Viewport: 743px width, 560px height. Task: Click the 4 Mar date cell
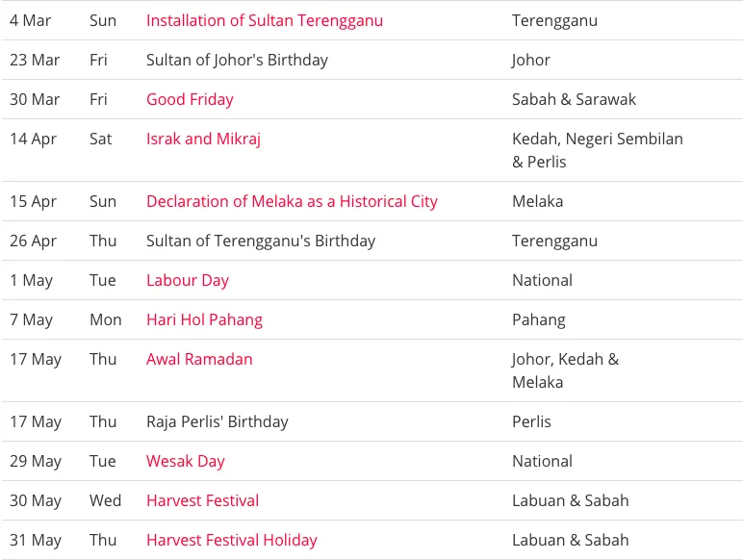point(31,20)
